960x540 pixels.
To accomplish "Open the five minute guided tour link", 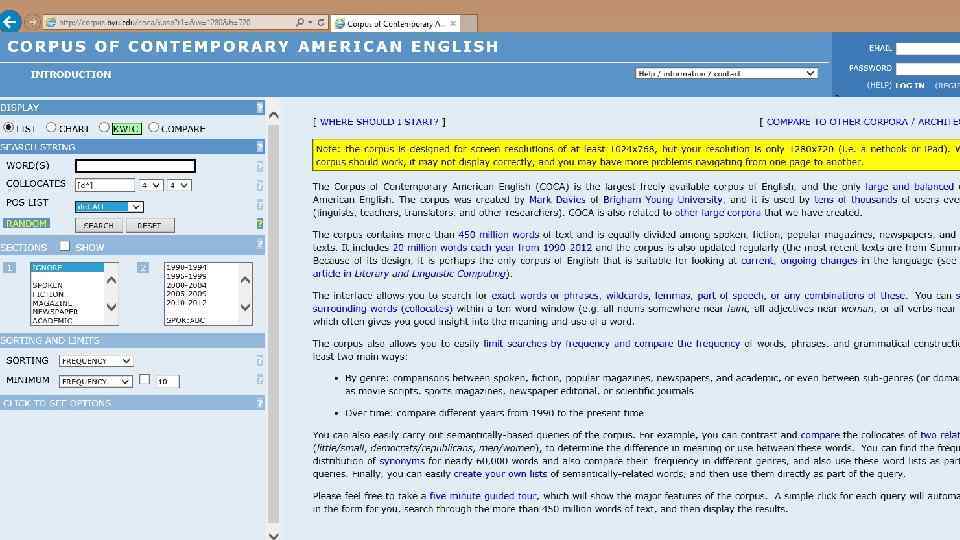I will tap(483, 496).
